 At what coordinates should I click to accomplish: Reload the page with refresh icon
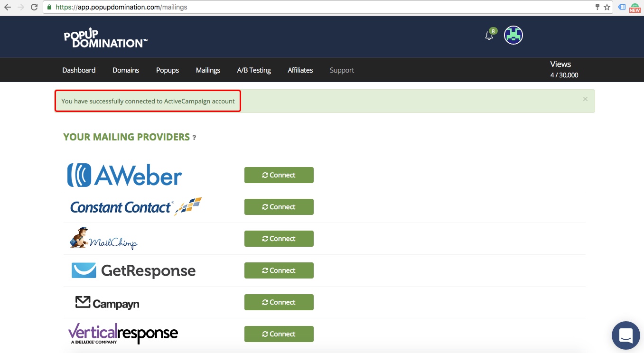tap(34, 8)
